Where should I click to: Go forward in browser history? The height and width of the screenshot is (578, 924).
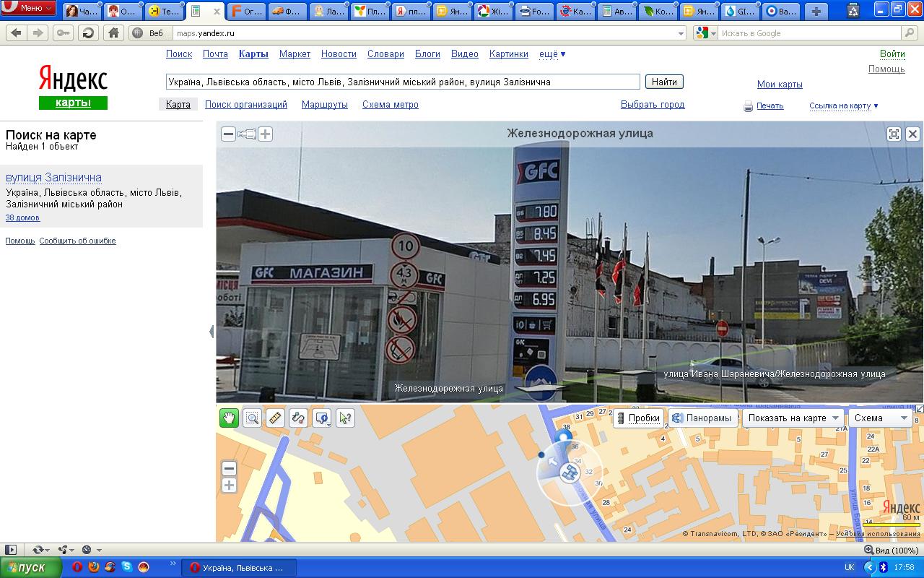point(38,33)
